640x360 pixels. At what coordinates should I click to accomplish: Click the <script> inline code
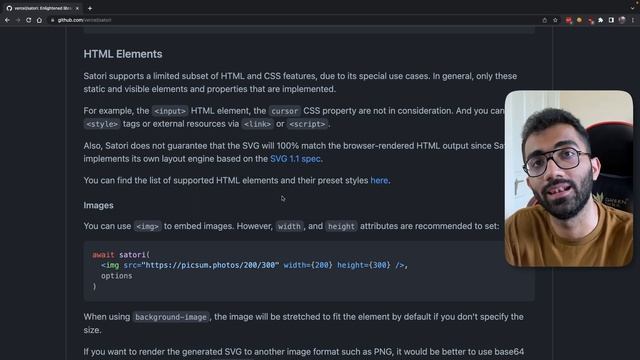pyautogui.click(x=307, y=124)
